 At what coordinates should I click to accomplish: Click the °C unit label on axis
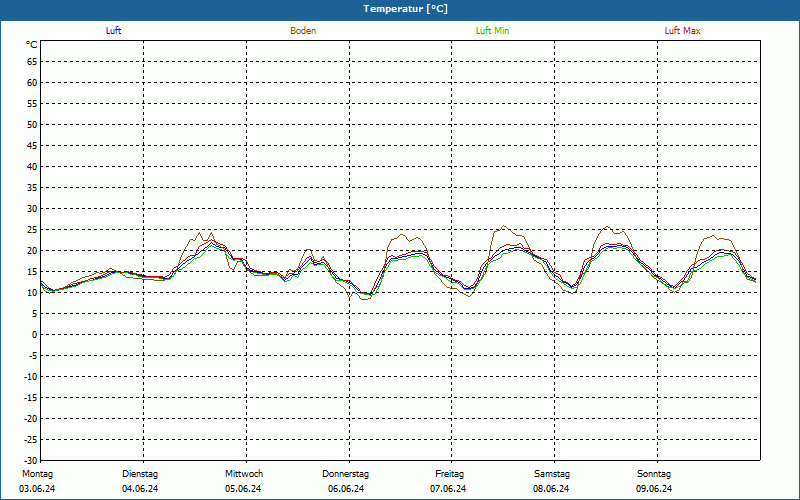pos(32,45)
